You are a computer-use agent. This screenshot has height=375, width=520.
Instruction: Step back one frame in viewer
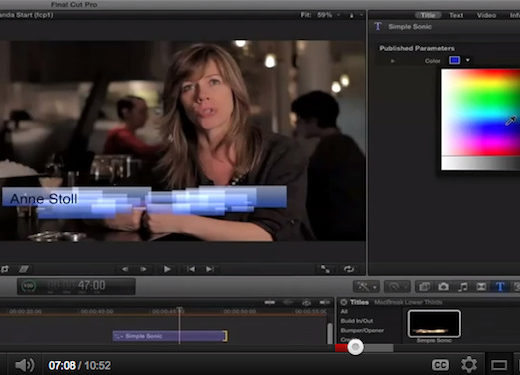tap(125, 269)
